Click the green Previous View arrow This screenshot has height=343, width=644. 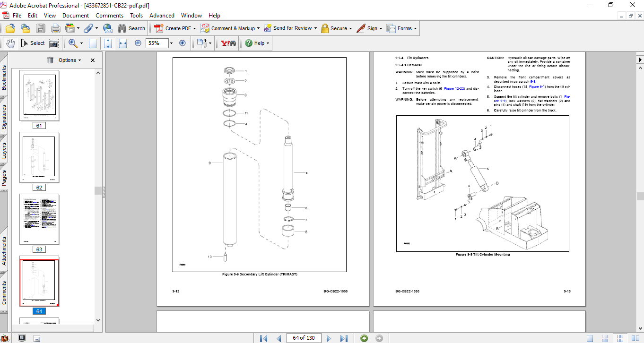[x=364, y=338]
